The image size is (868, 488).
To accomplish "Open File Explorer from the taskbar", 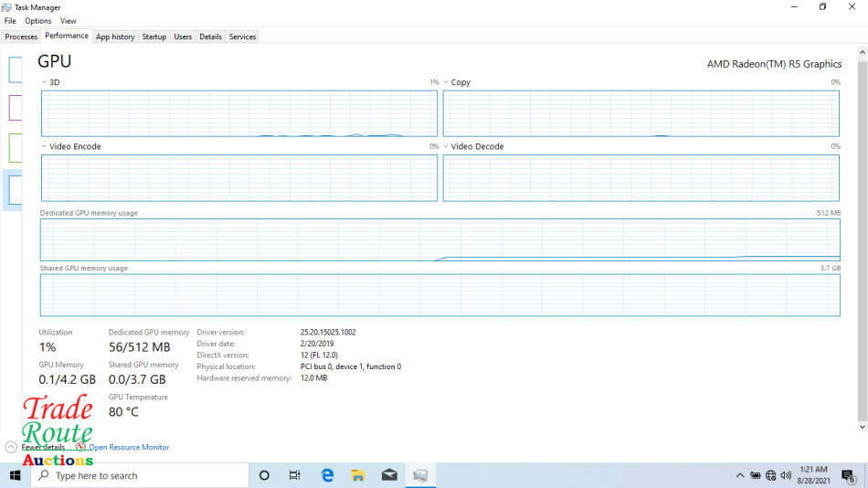I will coord(358,475).
